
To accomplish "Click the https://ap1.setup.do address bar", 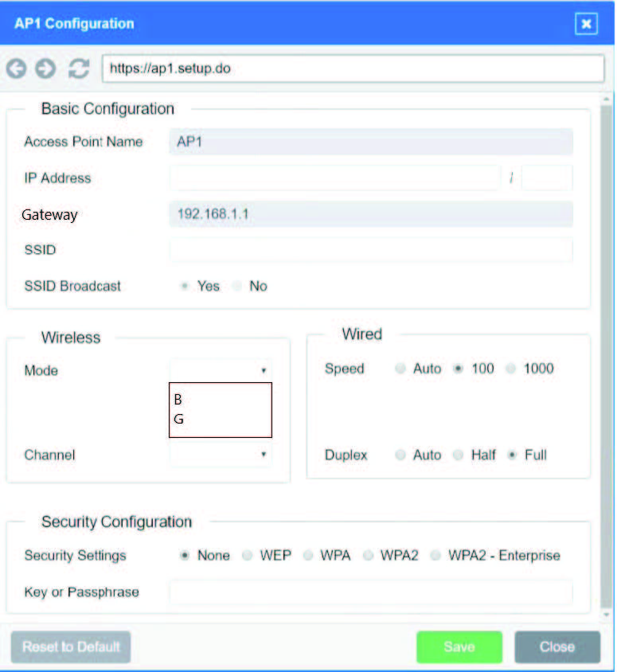I will (x=353, y=68).
